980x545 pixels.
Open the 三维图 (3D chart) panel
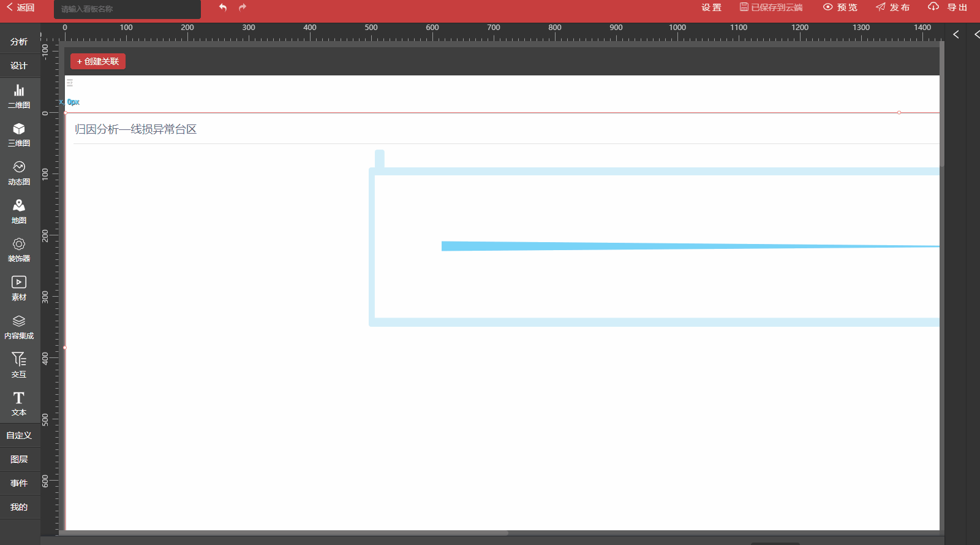(19, 134)
